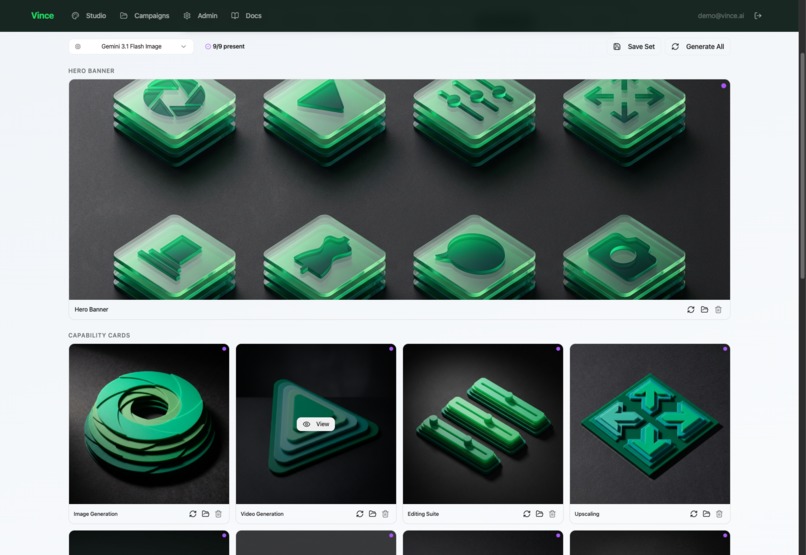Click the Save Set button
The image size is (806, 555).
[x=634, y=46]
